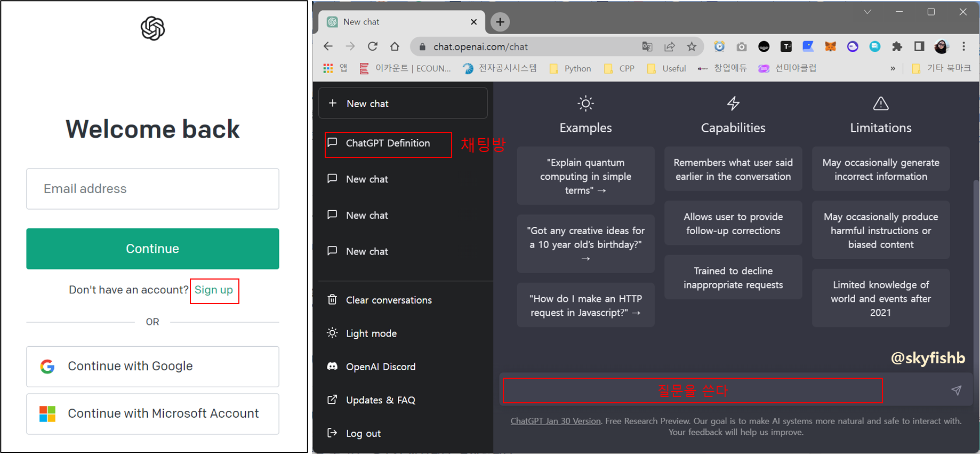The height and width of the screenshot is (454, 980).
Task: Click "Limited knowledge of world and events" card
Action: [881, 298]
